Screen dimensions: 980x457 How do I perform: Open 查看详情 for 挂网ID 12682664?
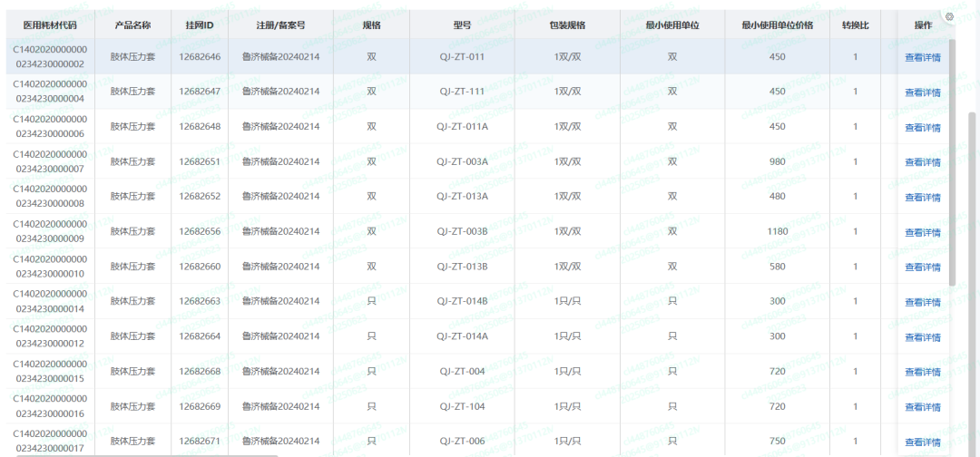(922, 337)
